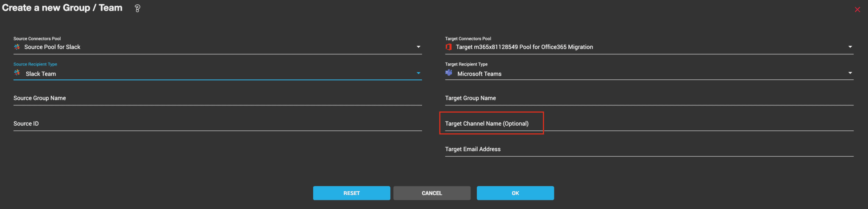Select the Microsoft Teams value

coord(479,73)
